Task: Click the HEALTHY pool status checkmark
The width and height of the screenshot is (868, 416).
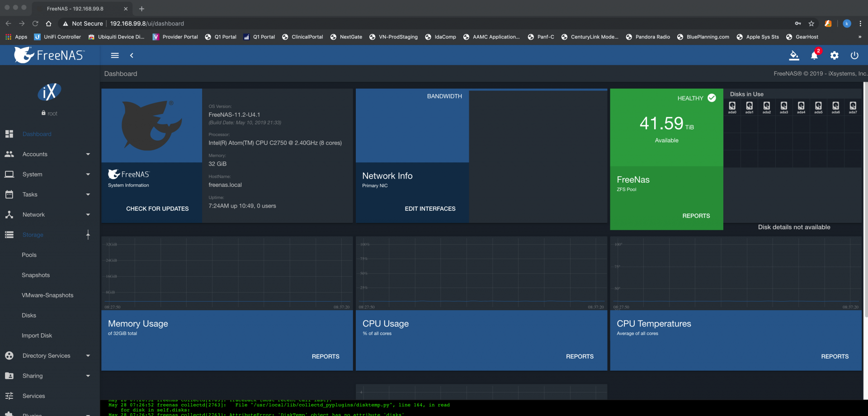Action: [x=712, y=98]
